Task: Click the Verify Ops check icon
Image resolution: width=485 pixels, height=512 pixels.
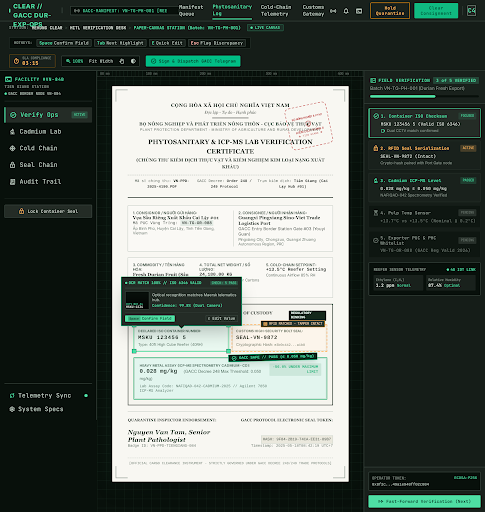Action: coord(13,115)
